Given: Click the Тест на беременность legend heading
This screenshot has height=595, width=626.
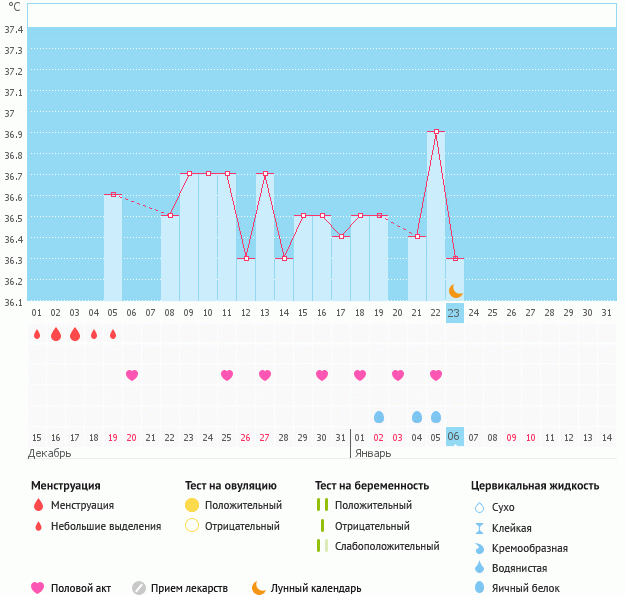Looking at the screenshot, I should pyautogui.click(x=371, y=485).
